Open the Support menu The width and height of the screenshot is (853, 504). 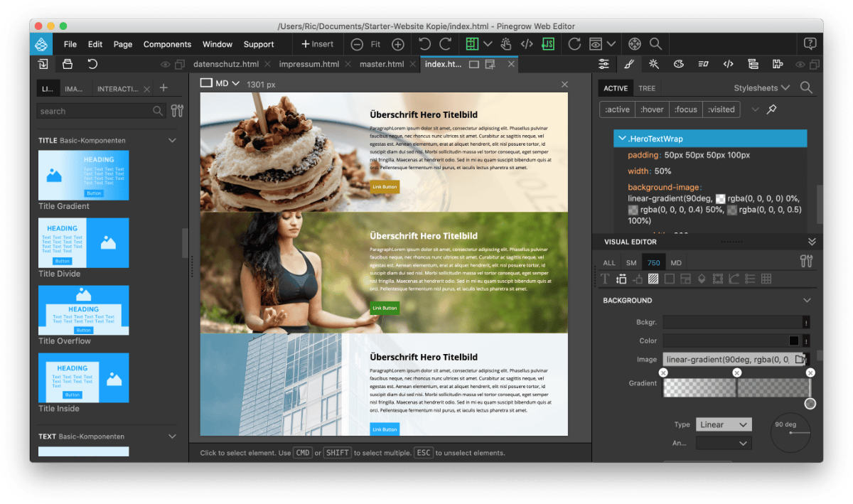tap(259, 44)
